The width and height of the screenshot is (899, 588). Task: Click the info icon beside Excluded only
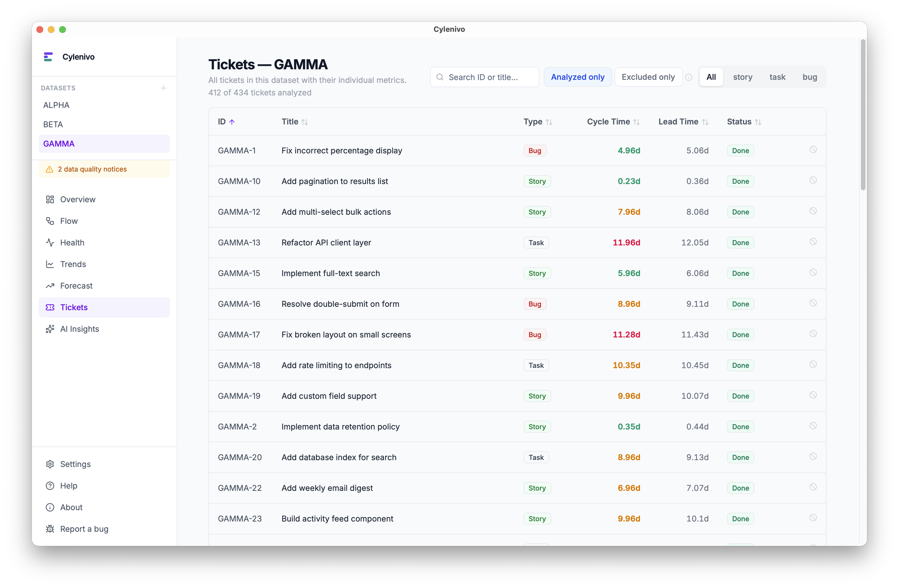[x=689, y=78]
